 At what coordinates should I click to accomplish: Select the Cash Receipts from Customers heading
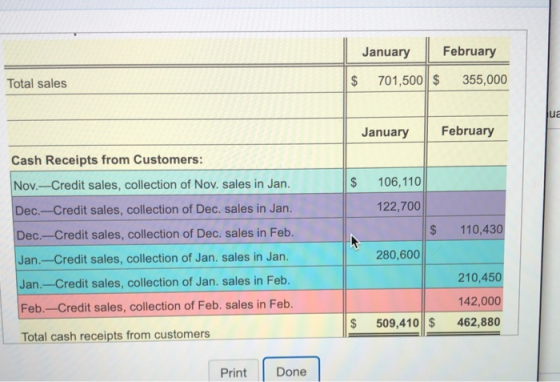pos(107,160)
